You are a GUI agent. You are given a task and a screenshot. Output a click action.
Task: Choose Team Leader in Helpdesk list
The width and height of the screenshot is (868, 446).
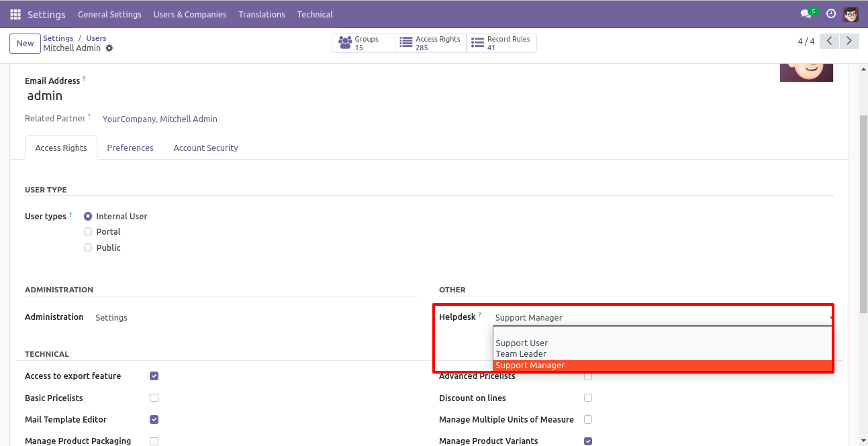[x=663, y=353]
